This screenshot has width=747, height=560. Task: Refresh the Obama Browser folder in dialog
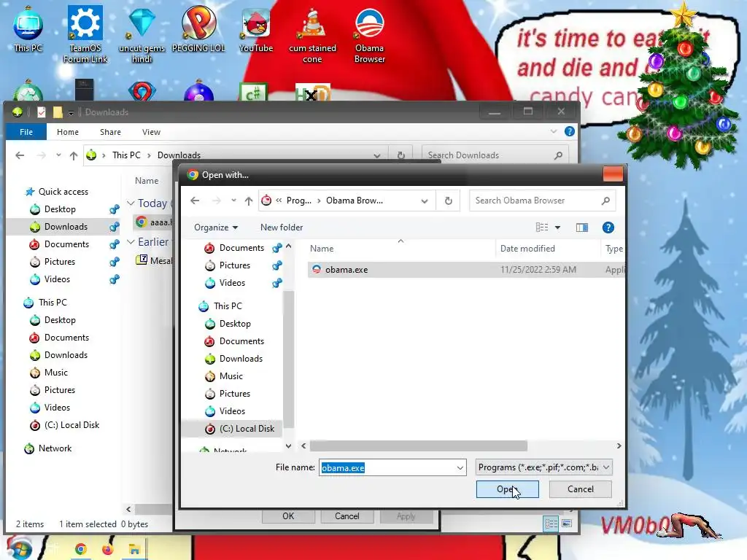click(x=449, y=201)
